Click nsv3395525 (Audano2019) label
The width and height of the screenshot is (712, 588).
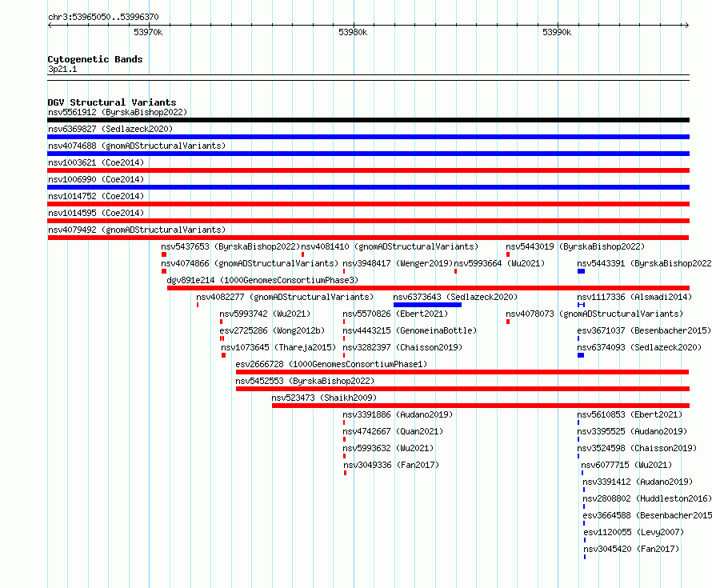632,431
